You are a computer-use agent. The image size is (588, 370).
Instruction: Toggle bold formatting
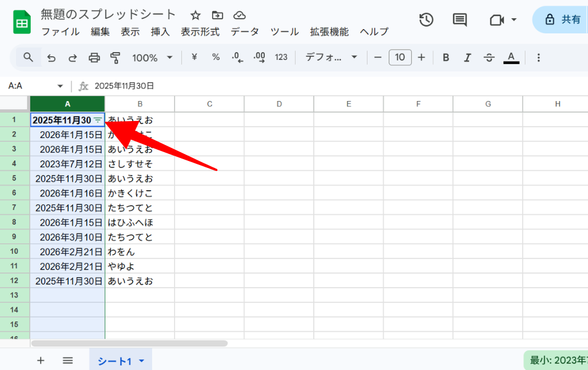[x=446, y=58]
